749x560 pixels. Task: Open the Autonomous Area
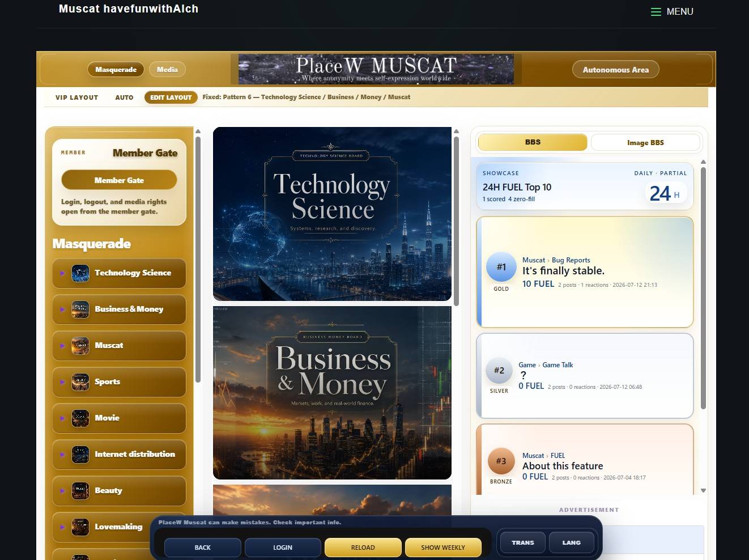coord(615,70)
